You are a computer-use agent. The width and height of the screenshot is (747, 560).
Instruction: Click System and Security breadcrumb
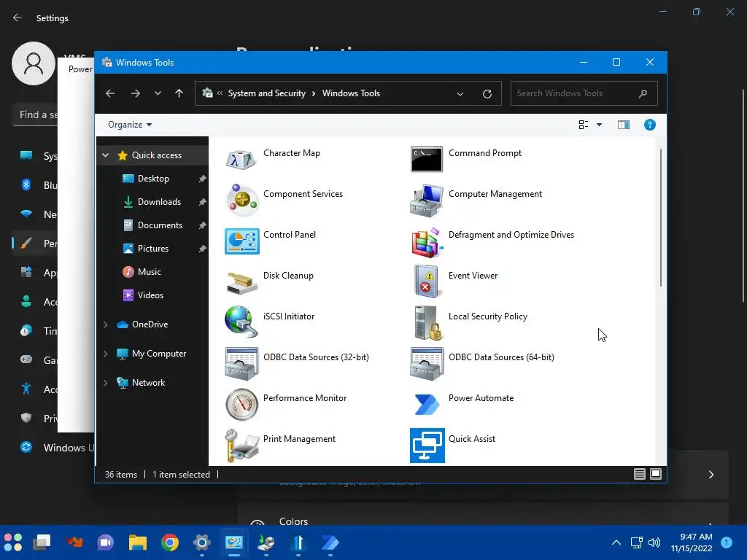[x=266, y=93]
